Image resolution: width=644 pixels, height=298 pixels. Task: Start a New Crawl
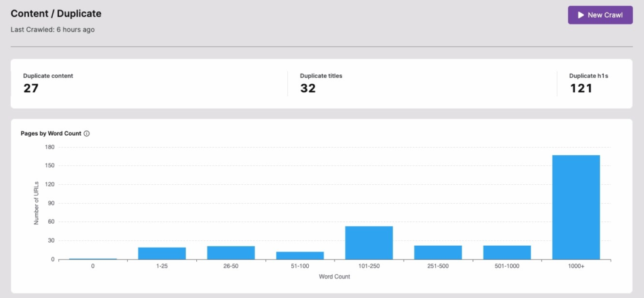[x=599, y=15]
